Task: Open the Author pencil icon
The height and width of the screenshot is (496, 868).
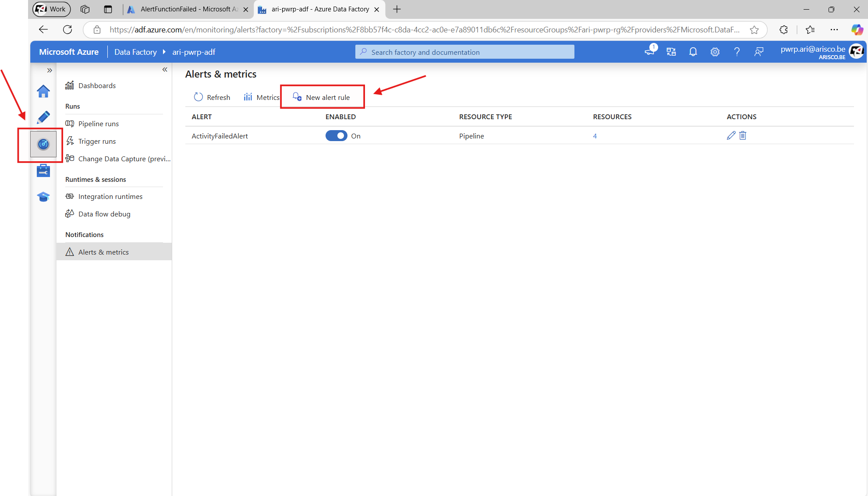Action: (43, 117)
